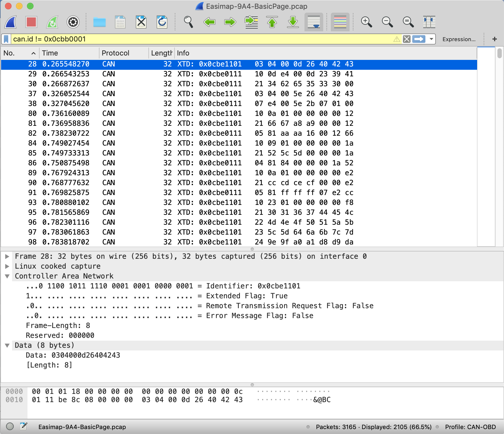Sort by Protocol column header

(124, 53)
